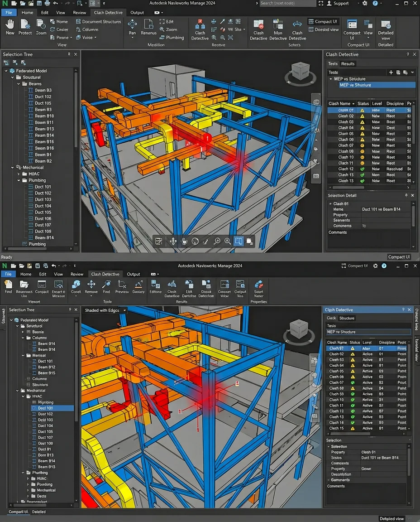Switch to the Results tab in Clash Detective
This screenshot has height=522, width=420.
click(x=348, y=63)
